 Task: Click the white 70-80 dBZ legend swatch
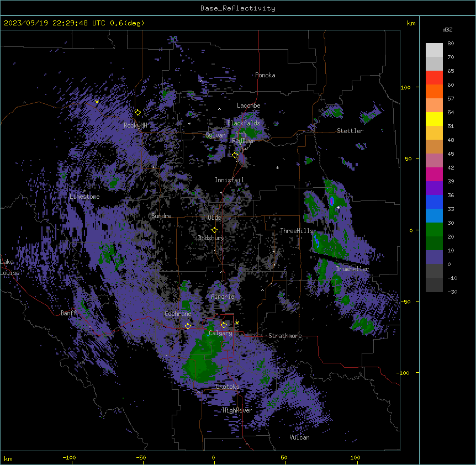tap(434, 50)
